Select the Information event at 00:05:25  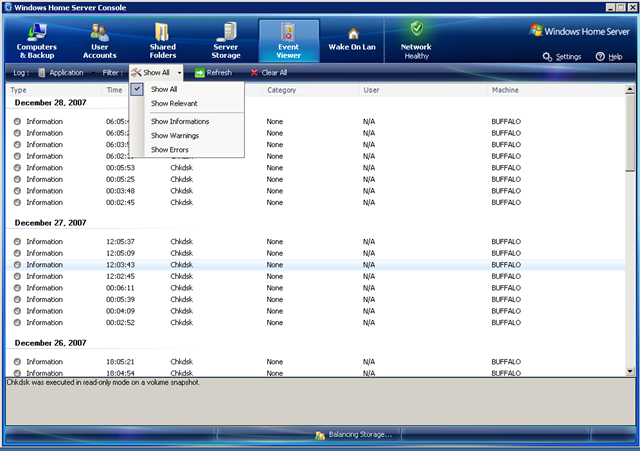(x=315, y=179)
